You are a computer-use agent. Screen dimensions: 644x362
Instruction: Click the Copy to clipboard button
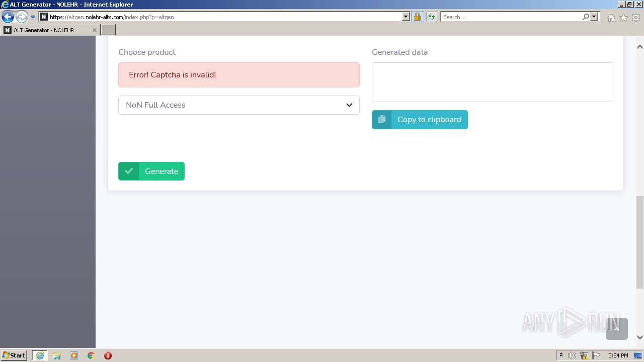420,120
